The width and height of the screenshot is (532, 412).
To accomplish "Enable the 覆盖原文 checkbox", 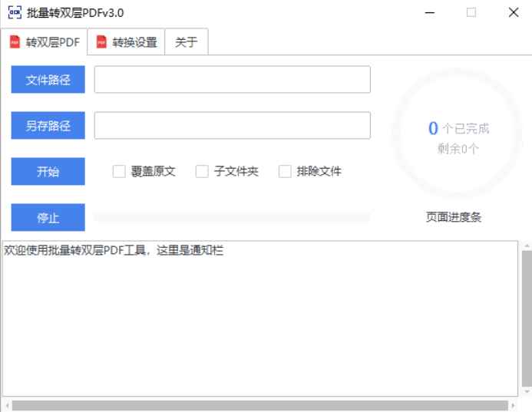I will click(119, 171).
